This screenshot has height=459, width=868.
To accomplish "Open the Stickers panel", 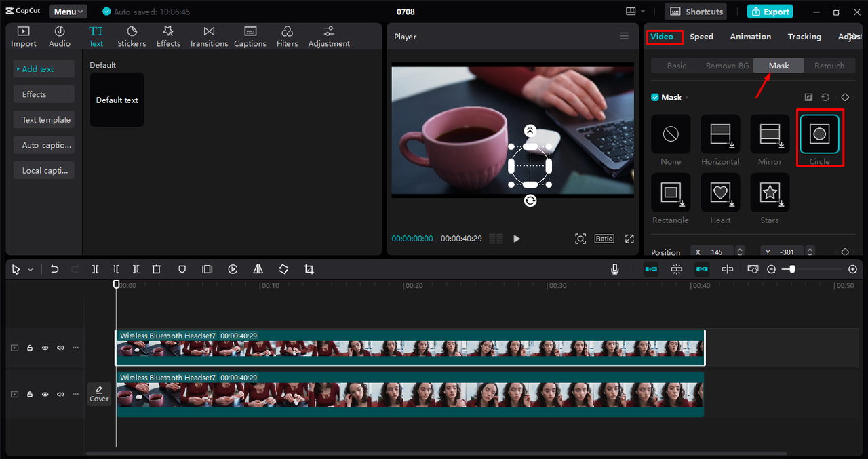I will point(132,37).
